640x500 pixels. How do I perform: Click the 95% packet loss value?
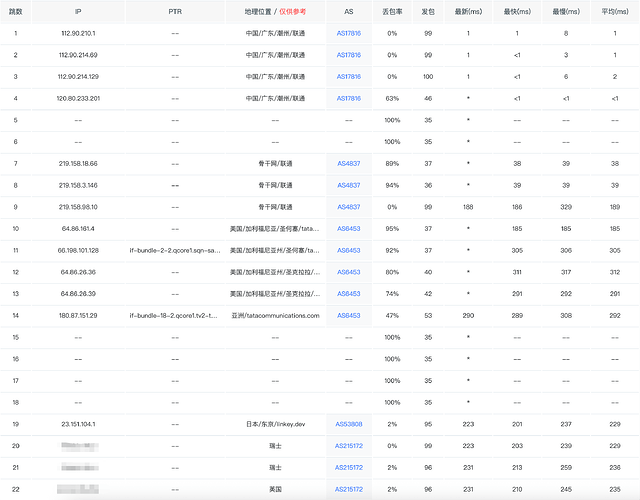392,229
